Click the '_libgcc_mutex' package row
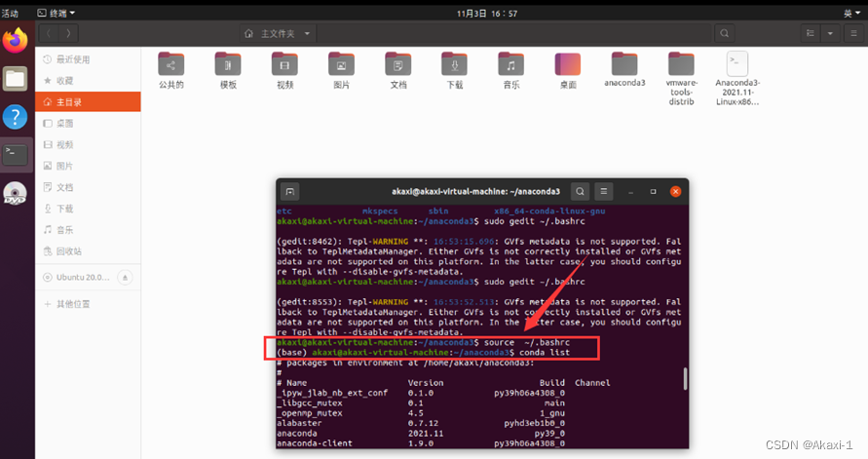Image resolution: width=868 pixels, height=459 pixels. tap(421, 403)
